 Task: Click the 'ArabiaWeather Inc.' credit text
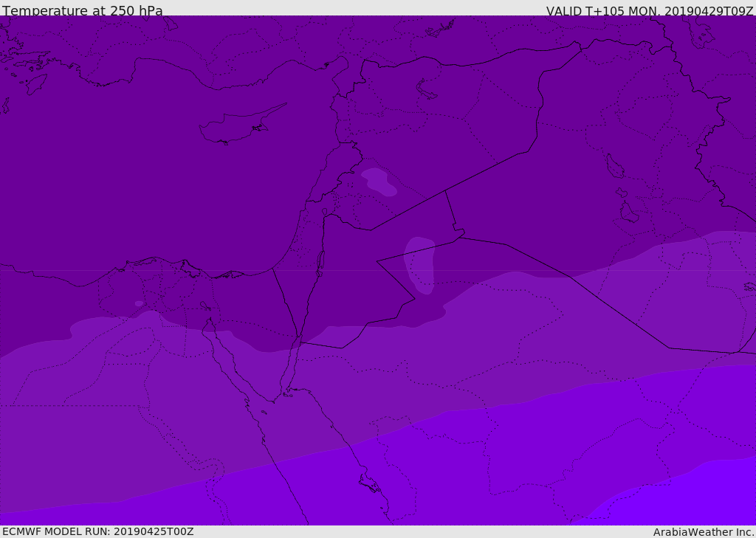pyautogui.click(x=703, y=532)
